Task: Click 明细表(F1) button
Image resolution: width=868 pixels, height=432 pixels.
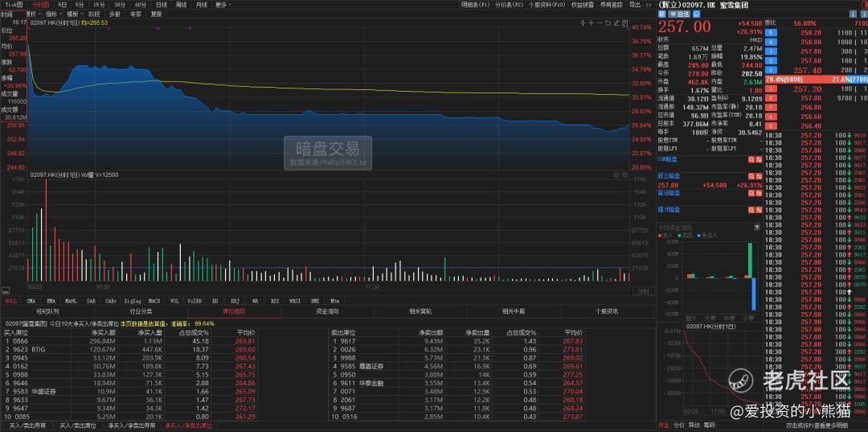Action: [x=476, y=5]
